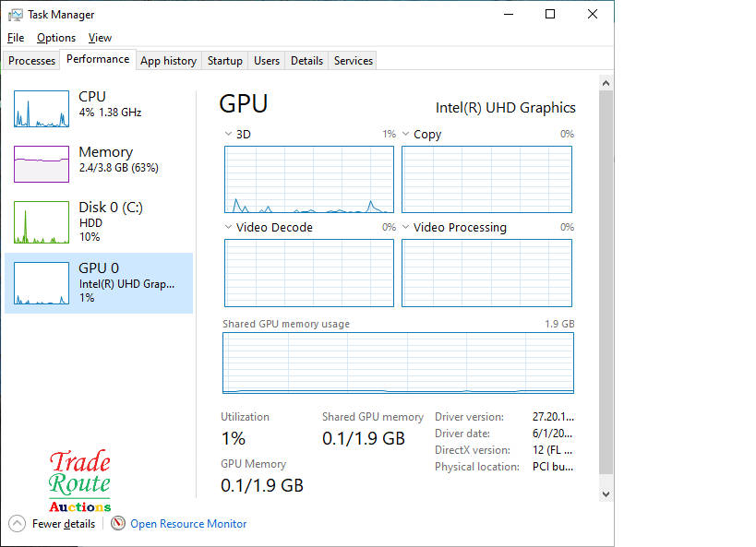Click the Open Resource Monitor link
This screenshot has width=756, height=547.
(x=188, y=524)
